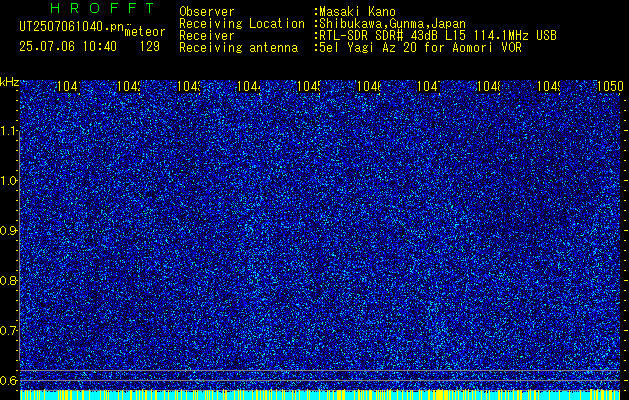This screenshot has height=400, width=629.
Task: Click the 0.9 frequency axis label
Action: [x=10, y=231]
